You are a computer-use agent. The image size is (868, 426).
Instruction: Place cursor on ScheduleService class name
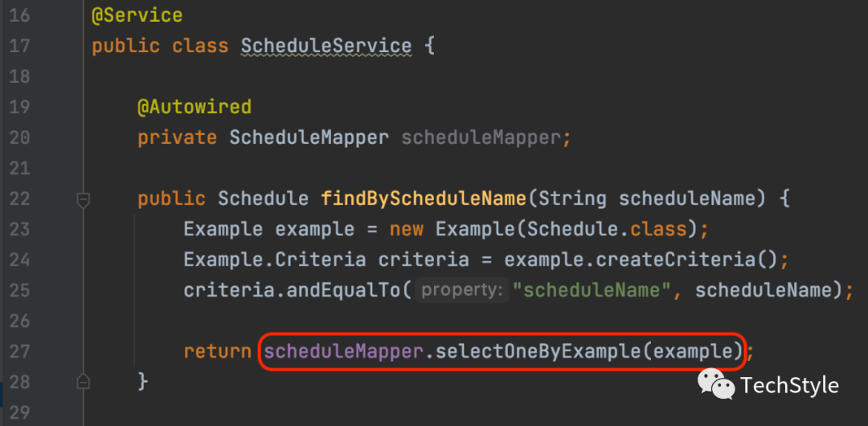point(326,46)
